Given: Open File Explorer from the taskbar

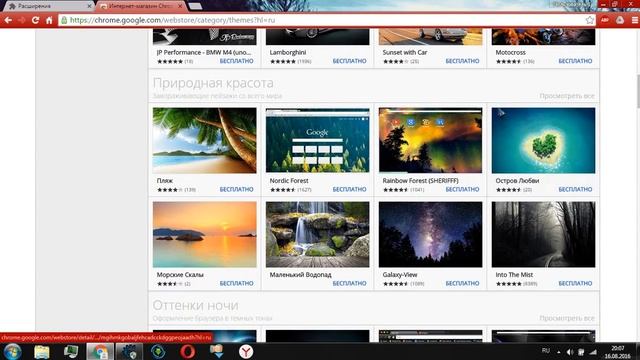Looking at the screenshot, I should (42, 351).
